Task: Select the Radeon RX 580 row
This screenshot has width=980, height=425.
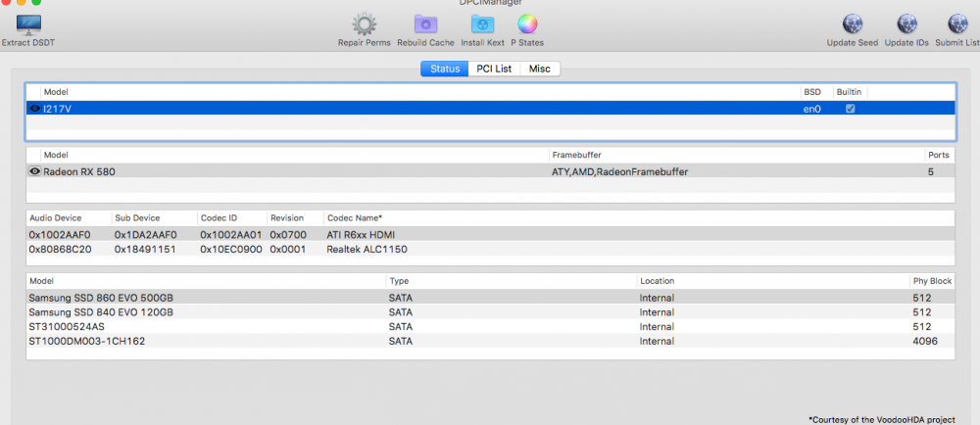Action: tap(491, 171)
